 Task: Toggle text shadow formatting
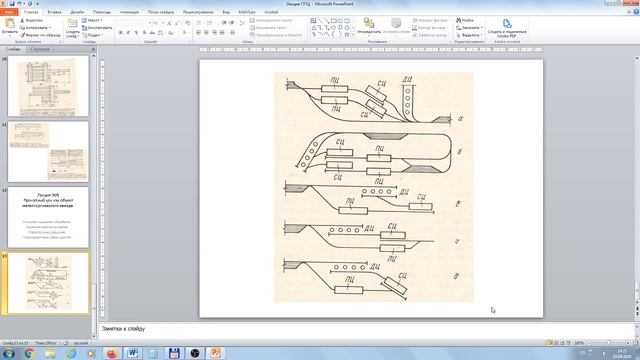pyautogui.click(x=144, y=33)
